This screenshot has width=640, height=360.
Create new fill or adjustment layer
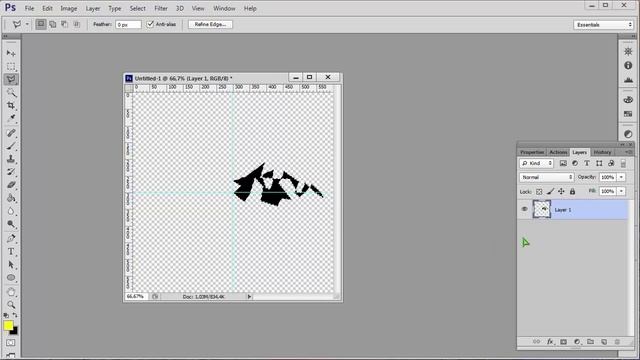[577, 342]
